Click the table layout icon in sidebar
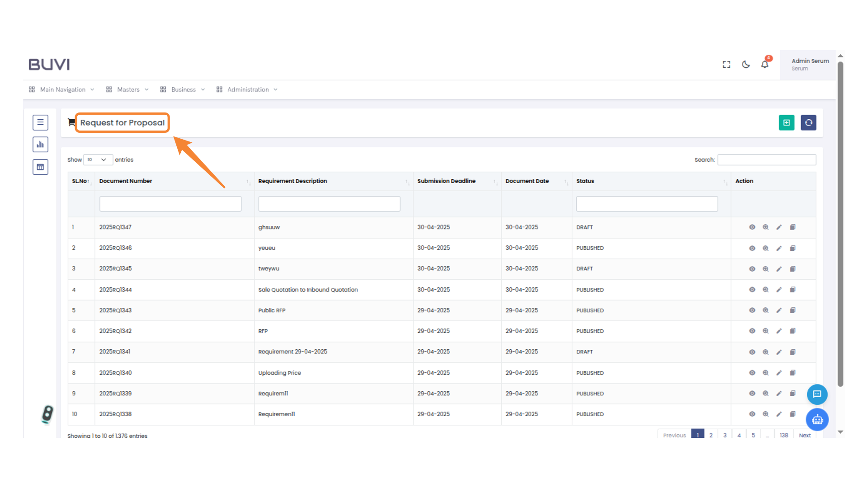The image size is (868, 488). click(x=40, y=167)
